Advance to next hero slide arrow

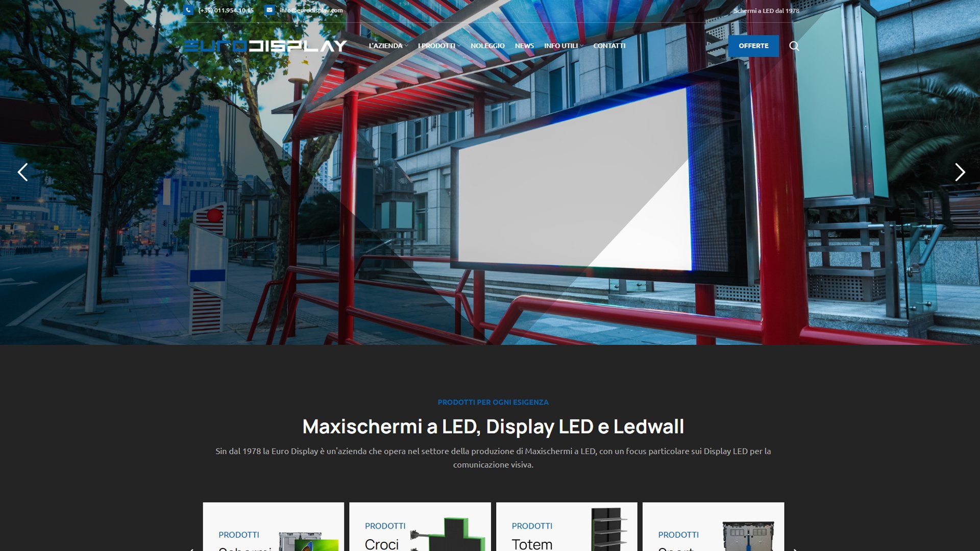coord(960,172)
